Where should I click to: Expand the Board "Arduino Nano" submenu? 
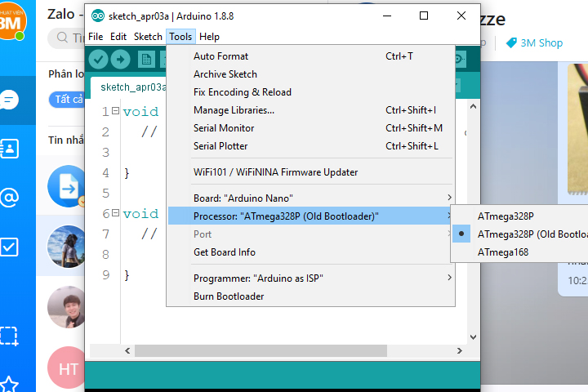(x=310, y=198)
